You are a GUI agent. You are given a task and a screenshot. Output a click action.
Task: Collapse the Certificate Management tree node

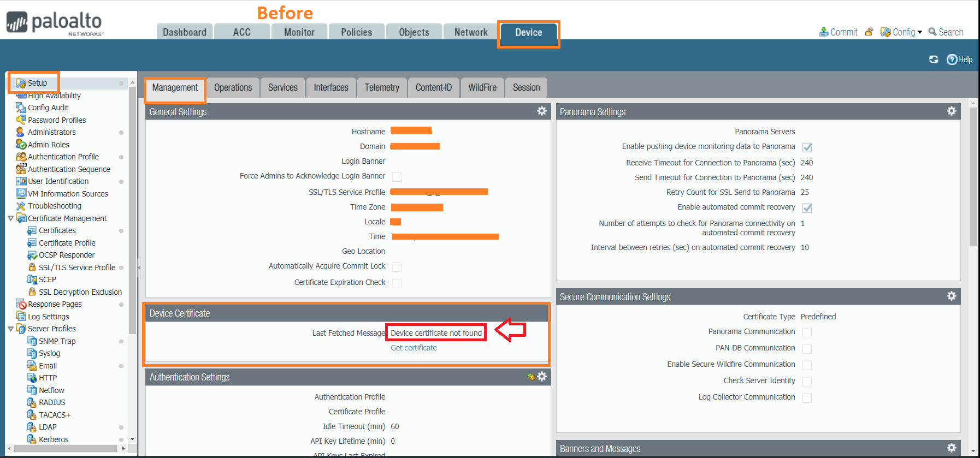[x=10, y=218]
